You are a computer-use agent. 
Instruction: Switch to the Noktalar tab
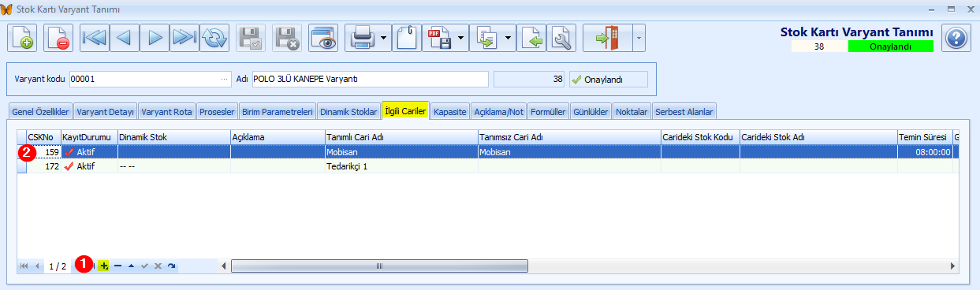point(632,112)
